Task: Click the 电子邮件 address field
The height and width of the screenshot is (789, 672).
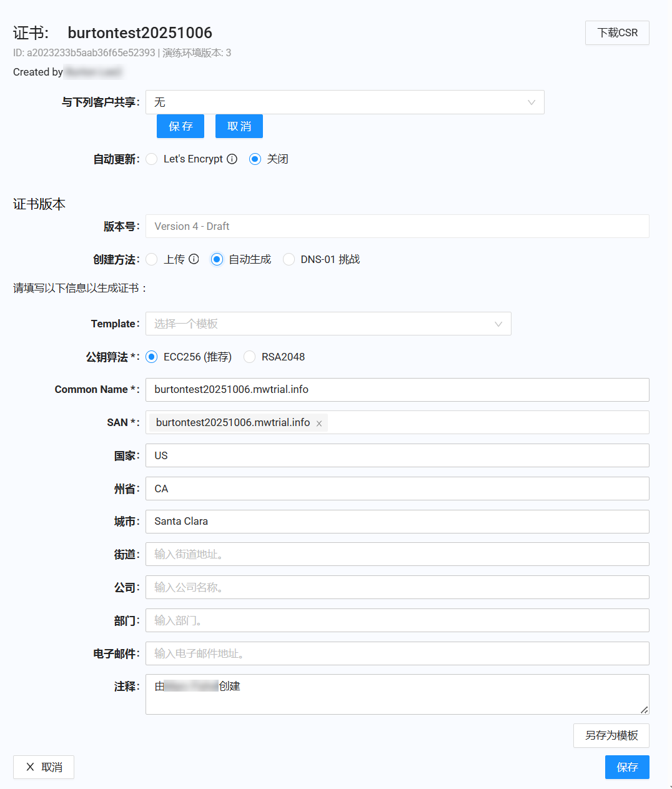Action: tap(397, 653)
